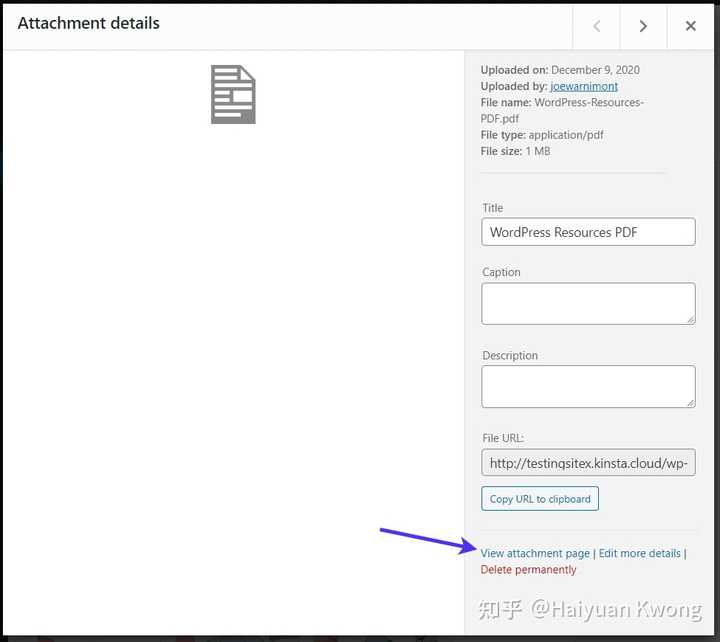
Task: Click the Title field label
Action: (x=492, y=208)
